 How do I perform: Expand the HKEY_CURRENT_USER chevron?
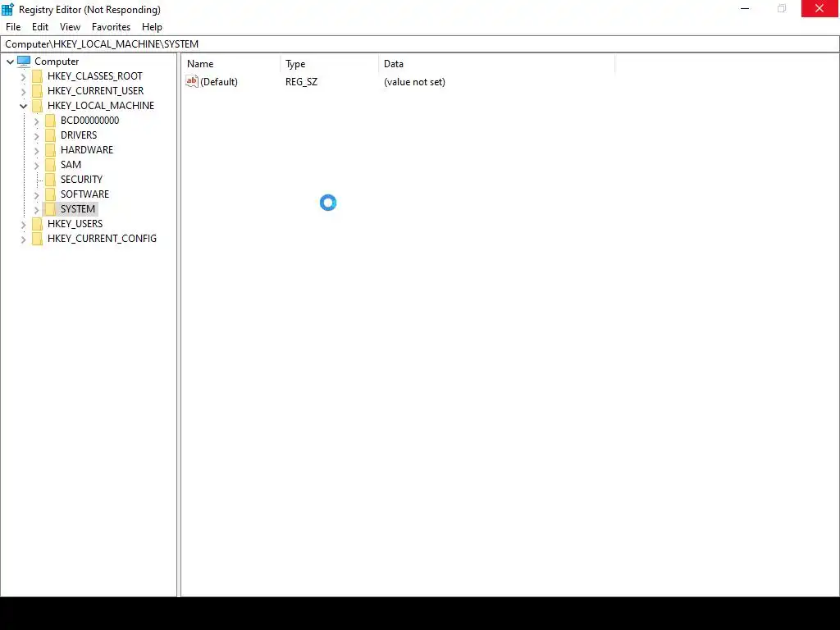23,92
